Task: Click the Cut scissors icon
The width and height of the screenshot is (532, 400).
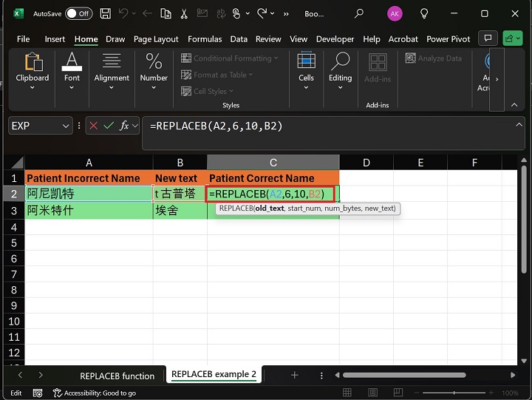Action: [184, 13]
